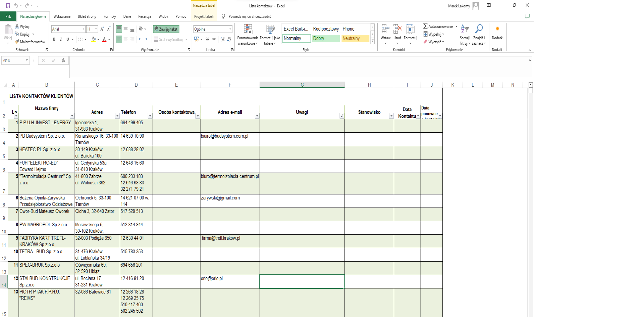The image size is (644, 317).
Task: Switch to Układ strony ribbon tab
Action: click(x=87, y=16)
